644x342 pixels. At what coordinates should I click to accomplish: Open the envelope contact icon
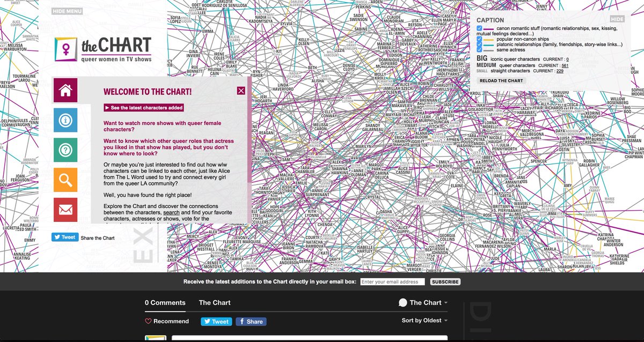coord(65,210)
